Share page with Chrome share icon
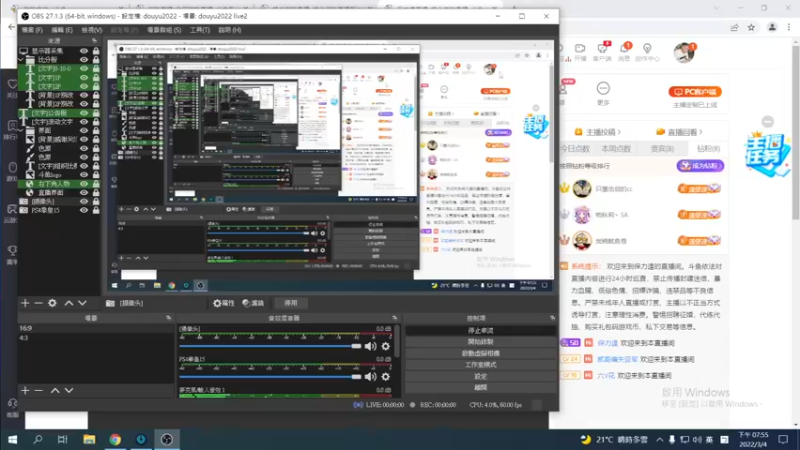800x450 pixels. pyautogui.click(x=734, y=28)
